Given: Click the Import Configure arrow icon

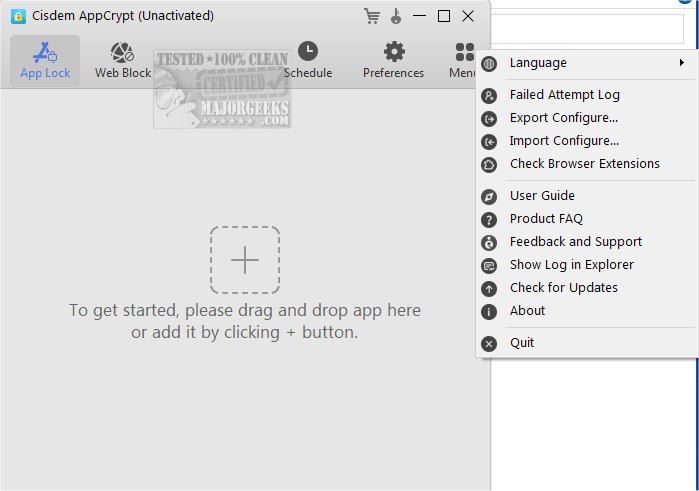Looking at the screenshot, I should 489,142.
